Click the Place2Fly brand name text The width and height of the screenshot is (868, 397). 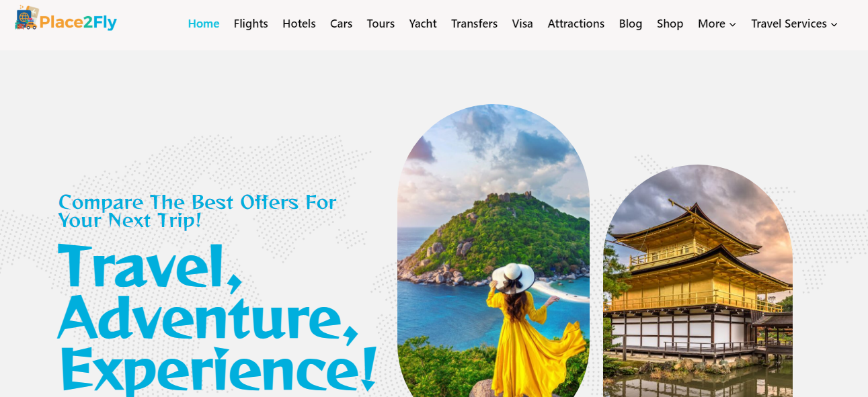point(78,22)
